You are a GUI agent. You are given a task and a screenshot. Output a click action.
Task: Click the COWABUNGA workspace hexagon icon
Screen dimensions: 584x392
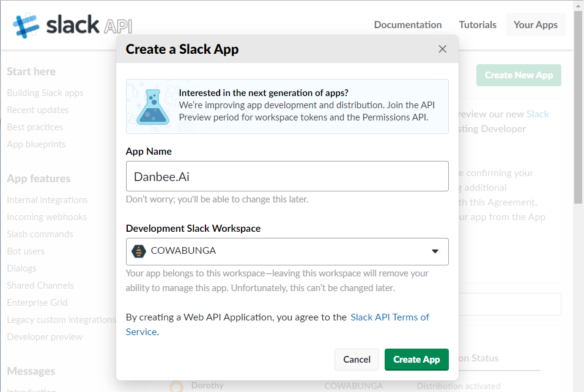click(139, 251)
